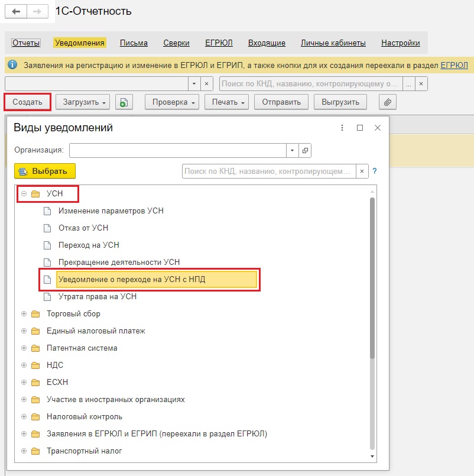Viewport: 474px width, 476px height.
Task: Click the main search field by КНД
Action: [x=311, y=84]
